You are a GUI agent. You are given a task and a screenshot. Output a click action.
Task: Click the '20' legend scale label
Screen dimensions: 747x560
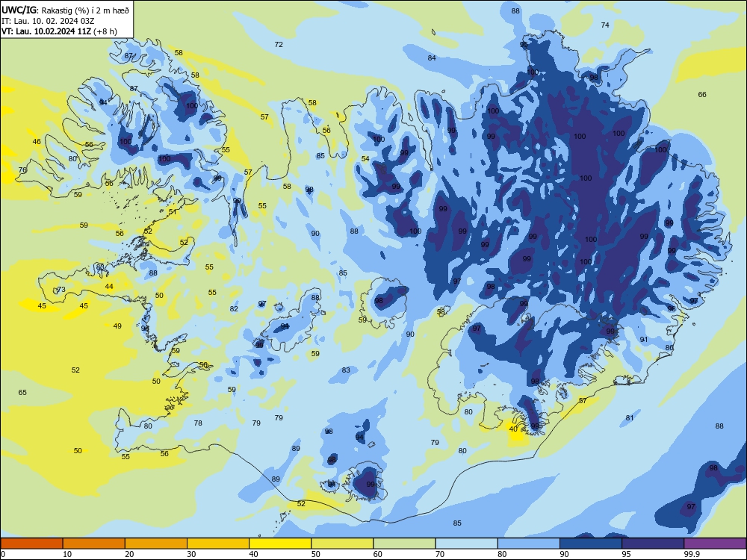tap(129, 554)
